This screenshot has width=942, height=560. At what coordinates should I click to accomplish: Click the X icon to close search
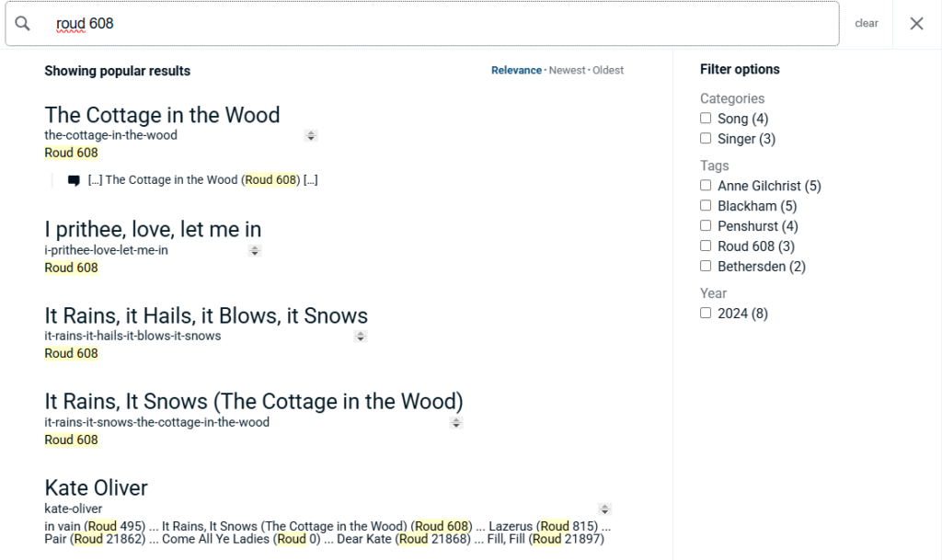pyautogui.click(x=916, y=23)
